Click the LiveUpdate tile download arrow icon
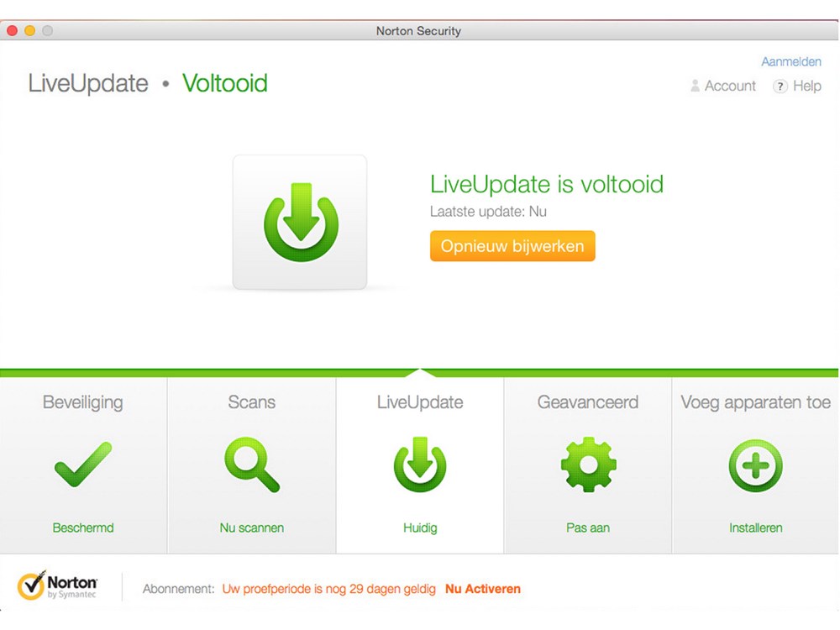This screenshot has width=840, height=630. pos(420,465)
